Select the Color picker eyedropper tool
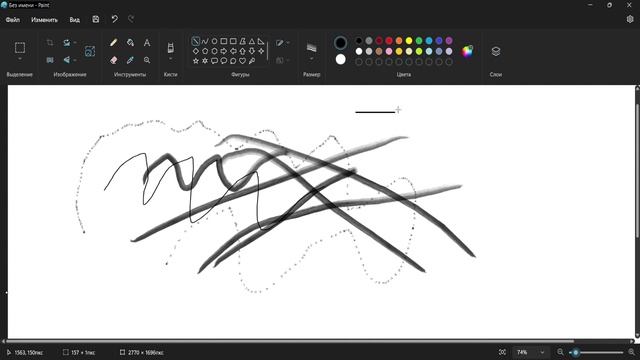 pos(130,60)
